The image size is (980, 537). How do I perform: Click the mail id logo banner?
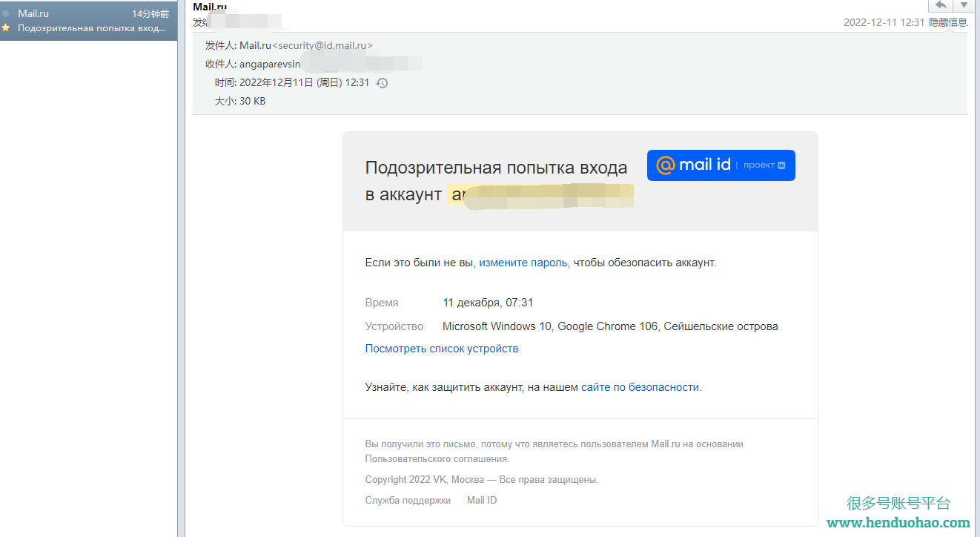721,165
